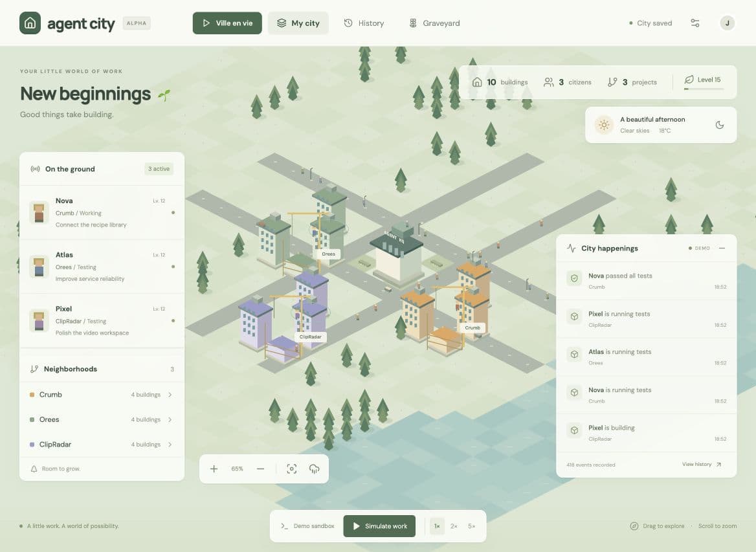Click Connect the recipe library task text
This screenshot has height=552, width=756.
tap(91, 225)
